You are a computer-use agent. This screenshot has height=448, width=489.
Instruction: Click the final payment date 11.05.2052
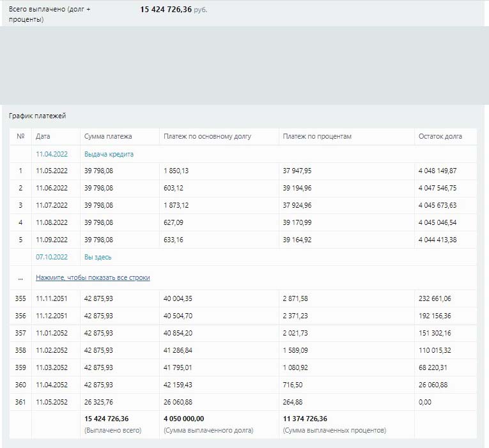coord(51,402)
